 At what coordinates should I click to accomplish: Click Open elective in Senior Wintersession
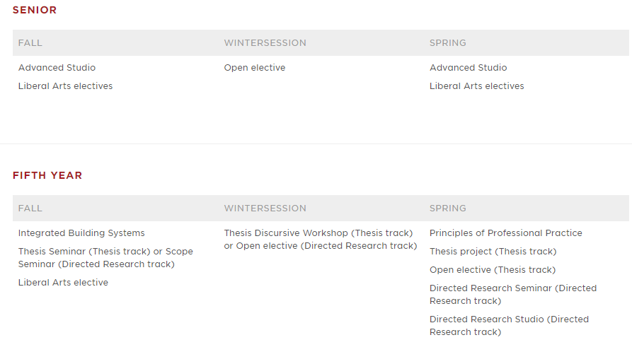[255, 68]
